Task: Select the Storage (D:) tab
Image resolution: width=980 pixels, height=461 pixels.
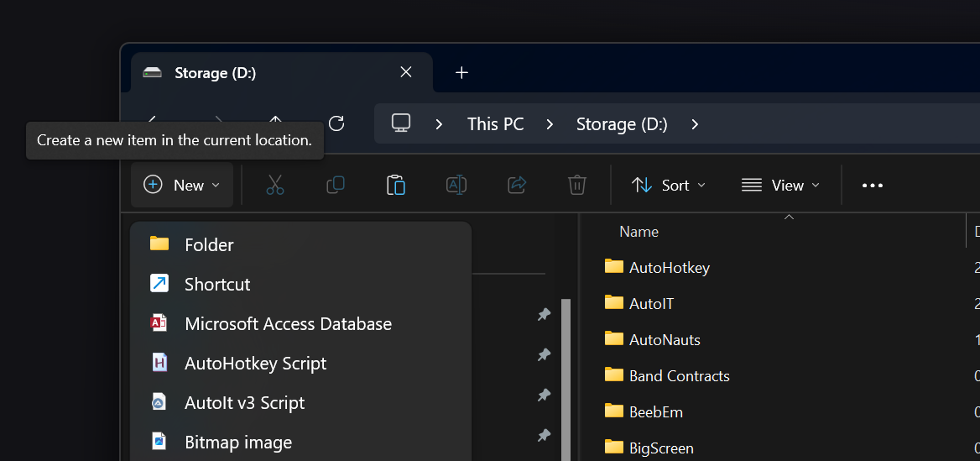Action: pyautogui.click(x=282, y=72)
